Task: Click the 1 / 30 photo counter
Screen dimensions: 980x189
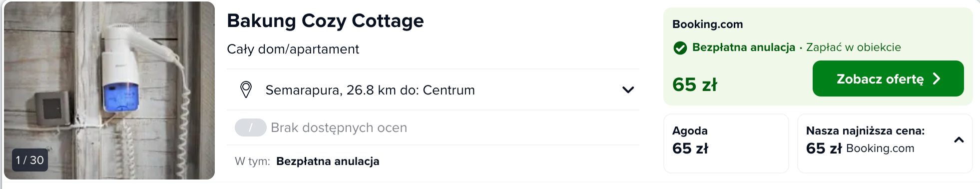Action: click(x=30, y=160)
